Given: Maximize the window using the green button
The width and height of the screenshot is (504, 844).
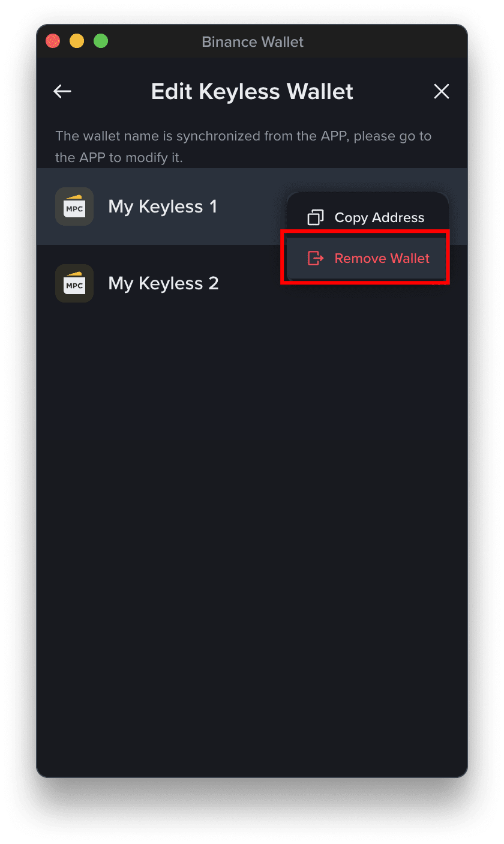Looking at the screenshot, I should [101, 41].
